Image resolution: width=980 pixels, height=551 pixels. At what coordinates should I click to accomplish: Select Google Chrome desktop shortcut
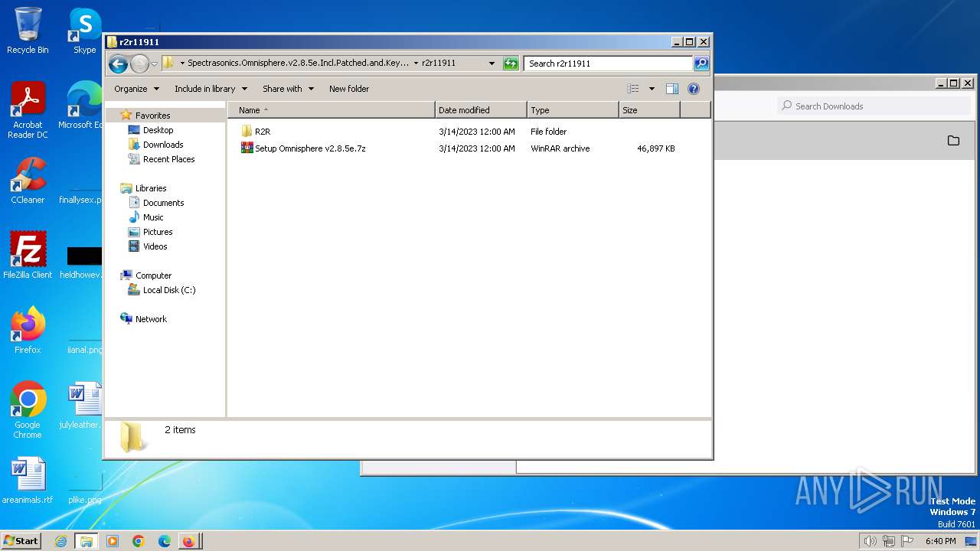(x=28, y=410)
